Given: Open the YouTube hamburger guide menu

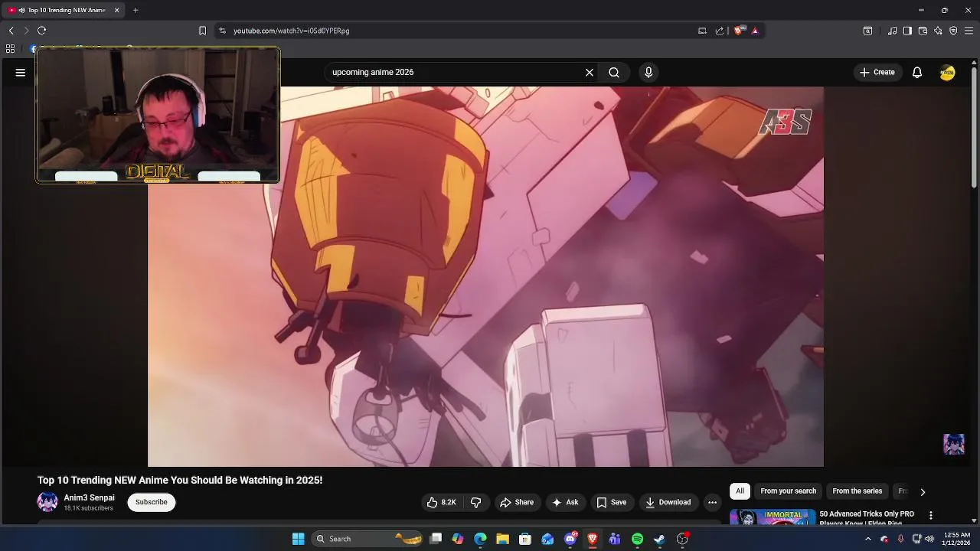Looking at the screenshot, I should (x=21, y=72).
